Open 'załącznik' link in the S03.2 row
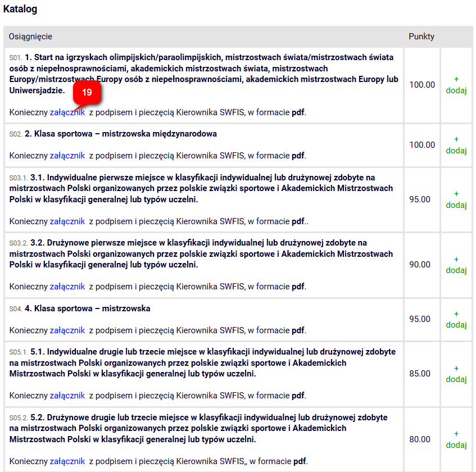The width and height of the screenshot is (476, 472). [x=67, y=287]
